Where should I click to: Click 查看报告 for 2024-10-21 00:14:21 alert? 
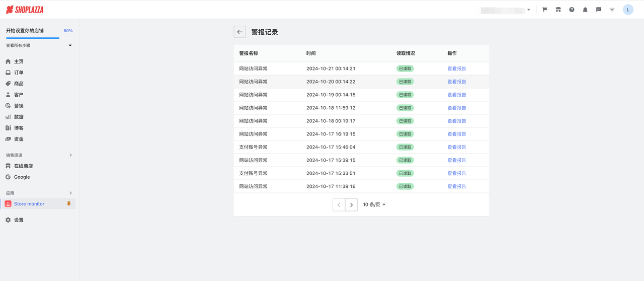point(457,68)
